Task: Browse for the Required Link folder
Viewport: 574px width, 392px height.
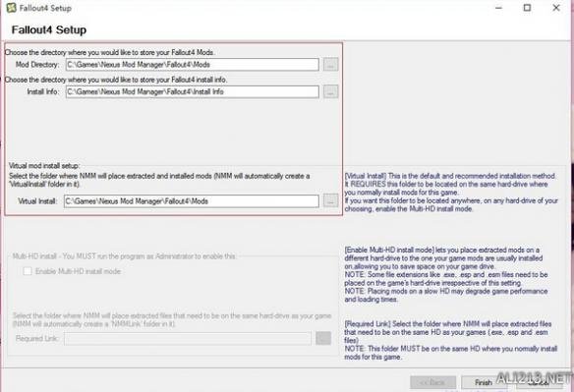Action: tap(323, 338)
